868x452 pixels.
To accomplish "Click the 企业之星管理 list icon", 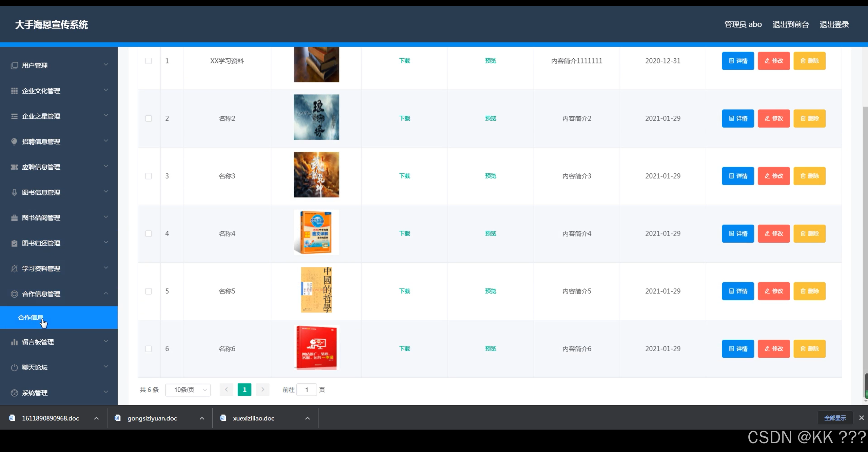I will (14, 116).
